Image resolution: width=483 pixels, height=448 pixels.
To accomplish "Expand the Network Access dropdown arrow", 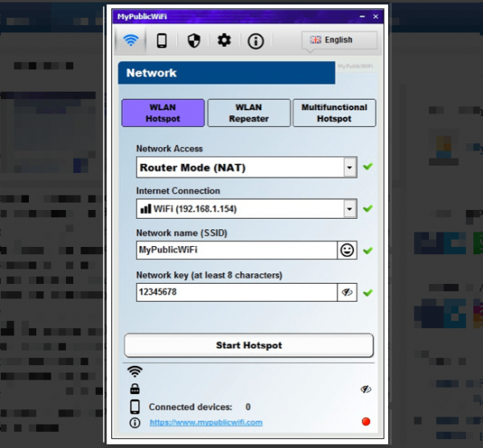I will (x=349, y=167).
